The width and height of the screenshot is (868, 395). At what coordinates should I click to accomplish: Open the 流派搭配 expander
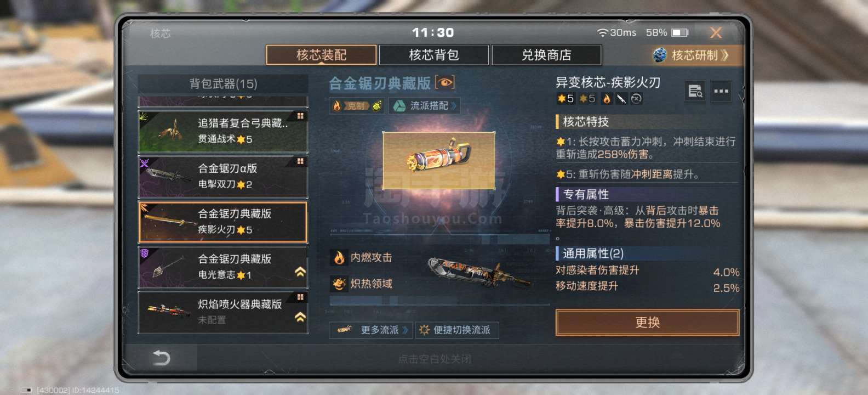[x=425, y=106]
